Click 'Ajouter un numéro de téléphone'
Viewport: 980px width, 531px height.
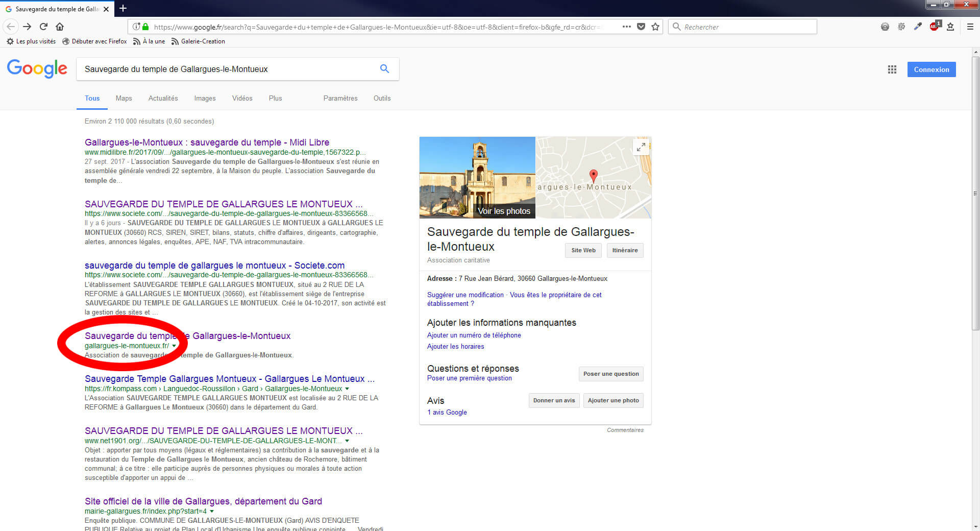click(474, 335)
